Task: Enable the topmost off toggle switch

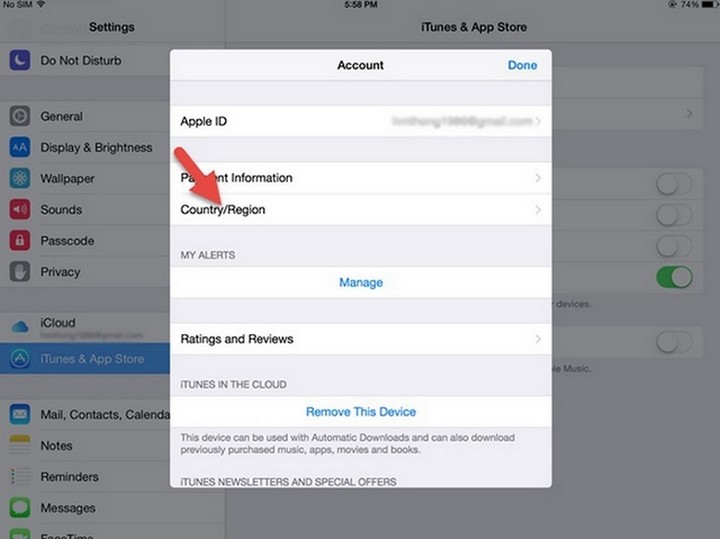Action: pyautogui.click(x=674, y=184)
